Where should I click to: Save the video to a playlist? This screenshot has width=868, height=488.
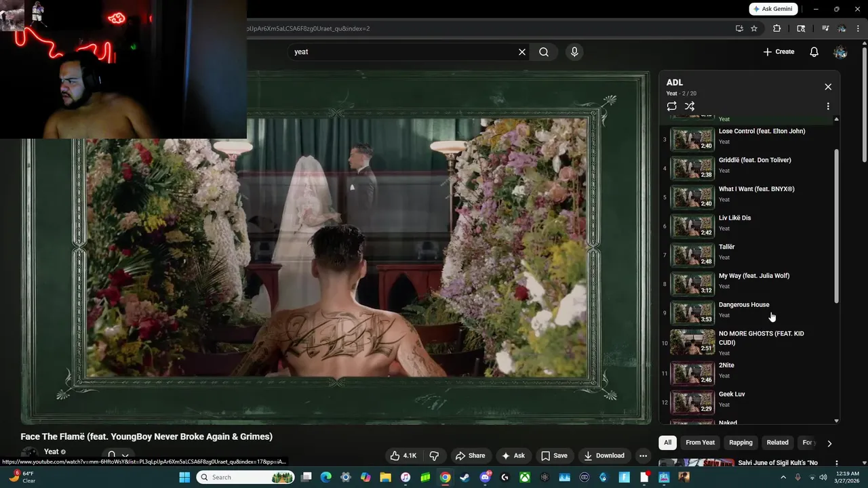pos(554,455)
